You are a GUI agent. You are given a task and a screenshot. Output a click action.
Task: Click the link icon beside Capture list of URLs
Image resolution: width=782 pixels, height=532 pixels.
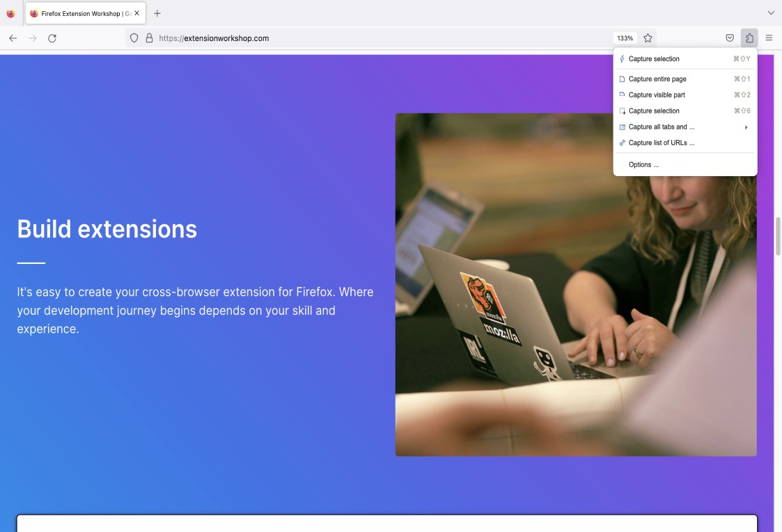[x=622, y=143]
